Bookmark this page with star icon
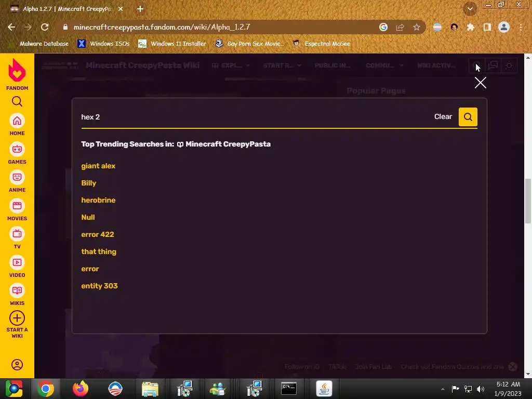The height and width of the screenshot is (399, 532). coord(417,27)
